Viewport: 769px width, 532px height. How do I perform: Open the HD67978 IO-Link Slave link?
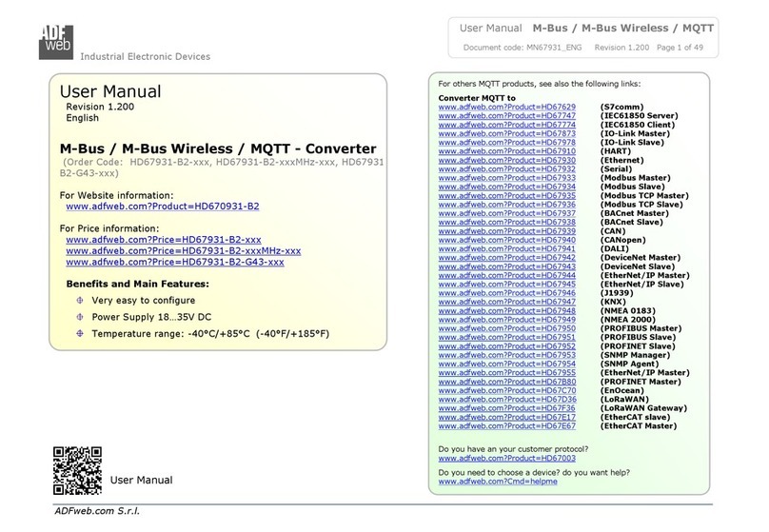click(x=507, y=142)
